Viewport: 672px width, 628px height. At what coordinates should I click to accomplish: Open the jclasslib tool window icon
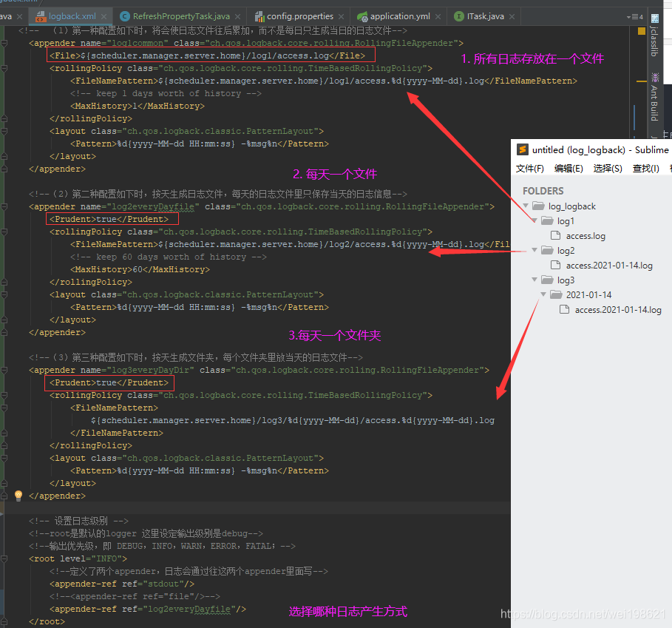click(654, 18)
